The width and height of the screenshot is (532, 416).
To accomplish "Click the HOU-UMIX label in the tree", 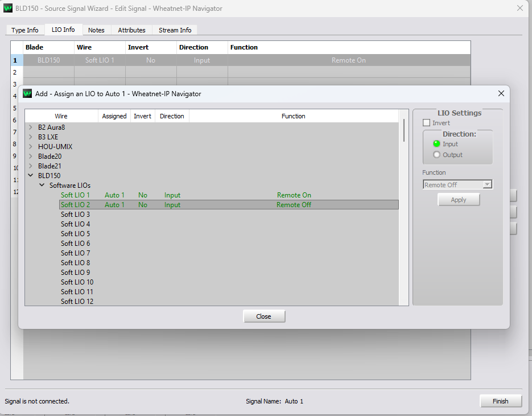I will [55, 147].
